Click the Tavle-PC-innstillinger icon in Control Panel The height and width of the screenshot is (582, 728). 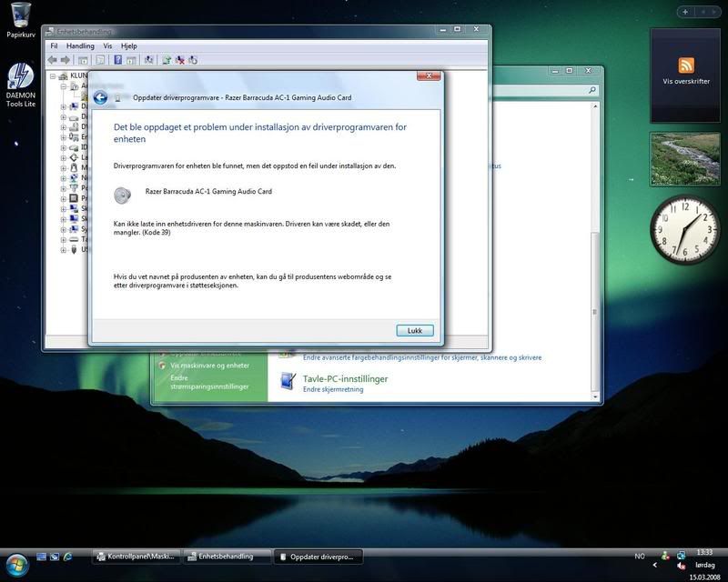[288, 382]
